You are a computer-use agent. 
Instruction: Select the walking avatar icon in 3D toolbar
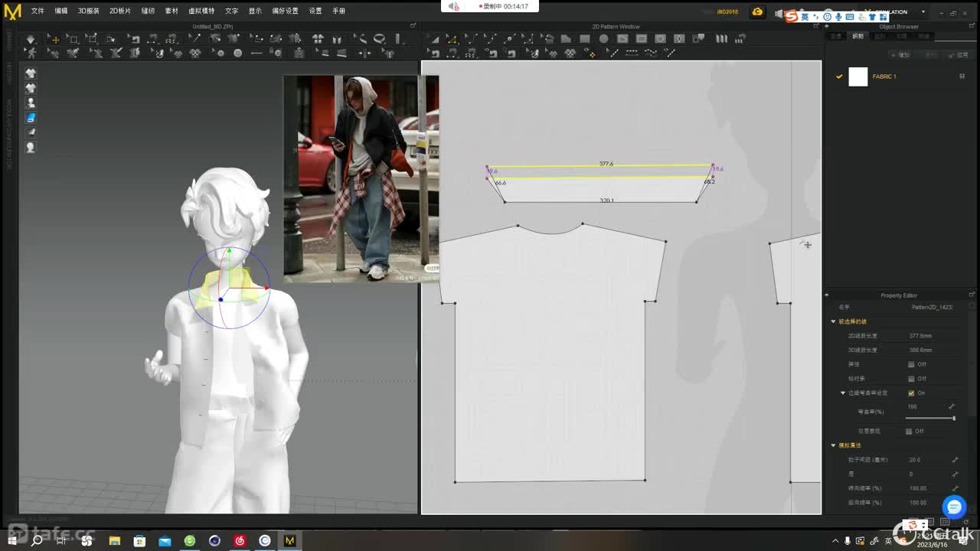tap(31, 53)
